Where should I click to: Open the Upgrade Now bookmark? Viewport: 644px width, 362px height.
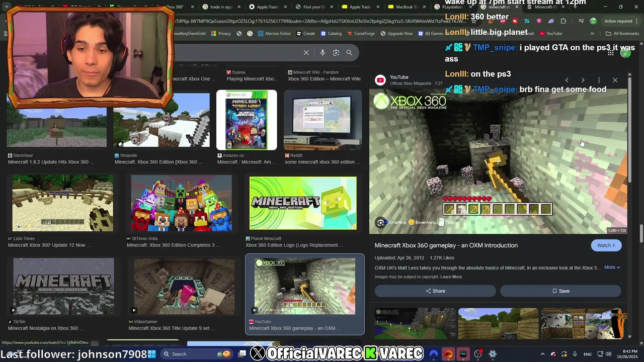[396, 34]
